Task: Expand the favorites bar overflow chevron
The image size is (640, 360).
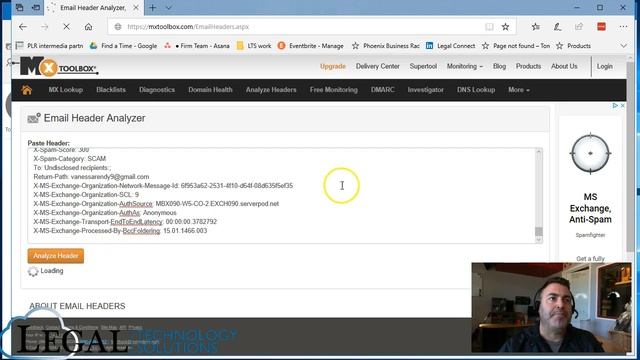Action: point(623,46)
